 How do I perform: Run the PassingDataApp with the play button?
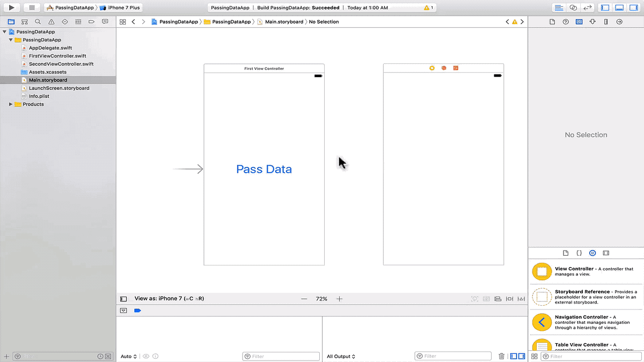click(10, 7)
